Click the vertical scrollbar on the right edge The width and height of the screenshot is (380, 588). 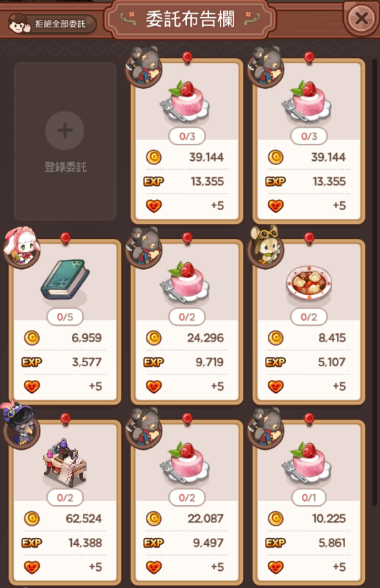click(375, 281)
